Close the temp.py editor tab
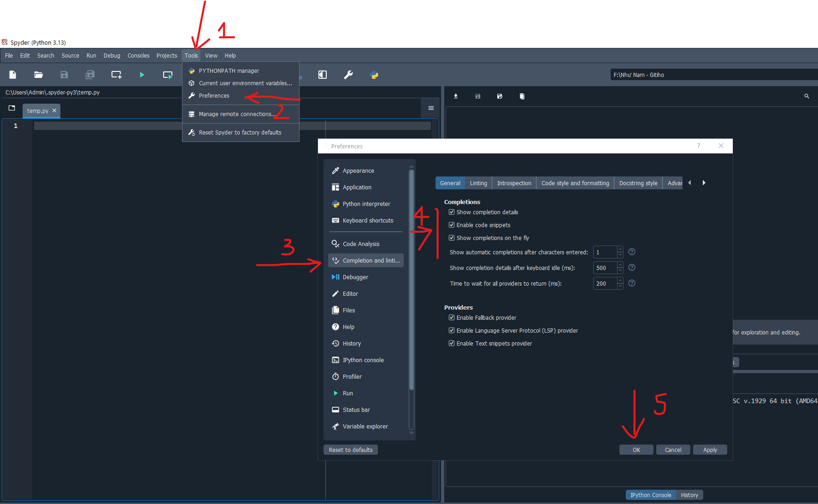This screenshot has width=818, height=504. (x=54, y=111)
